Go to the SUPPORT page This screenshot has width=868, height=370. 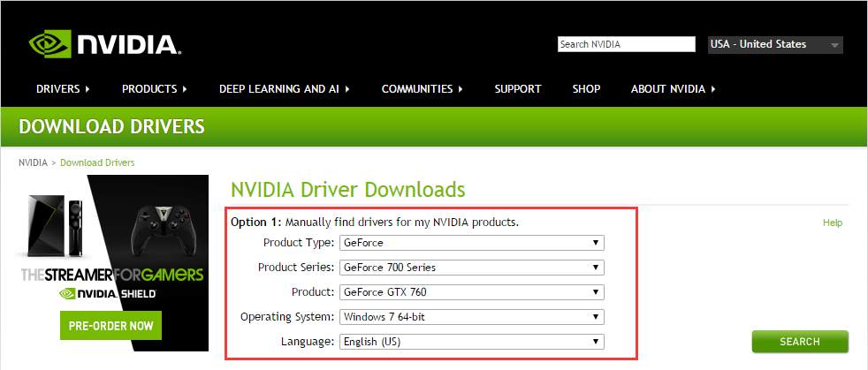[x=518, y=89]
